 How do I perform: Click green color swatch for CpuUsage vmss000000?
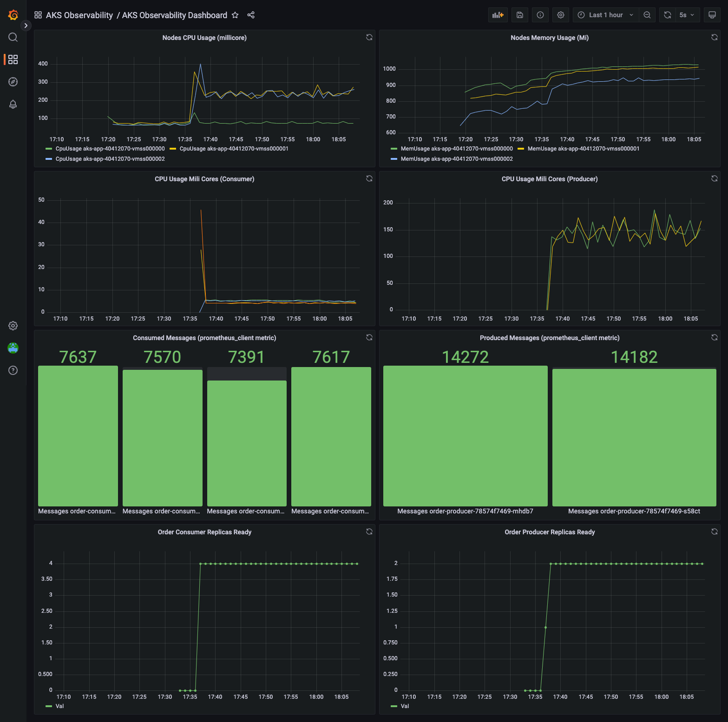pyautogui.click(x=49, y=149)
